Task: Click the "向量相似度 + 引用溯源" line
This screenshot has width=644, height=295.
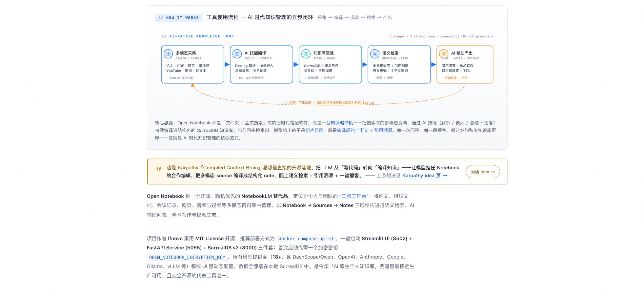Action: click(x=391, y=66)
